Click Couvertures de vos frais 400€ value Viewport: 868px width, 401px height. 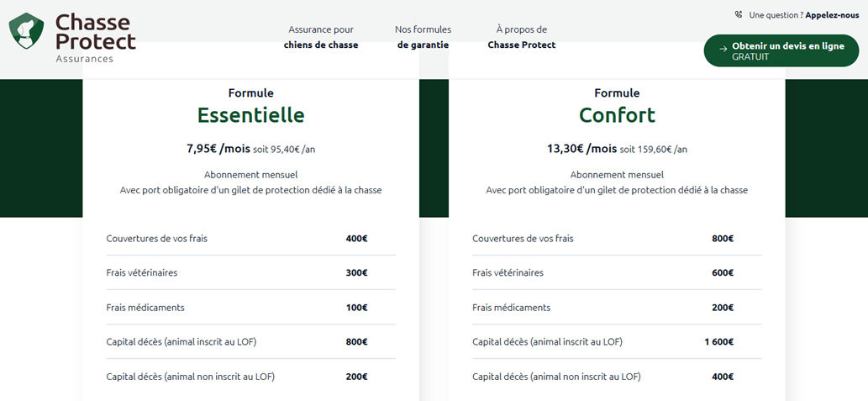[356, 239]
